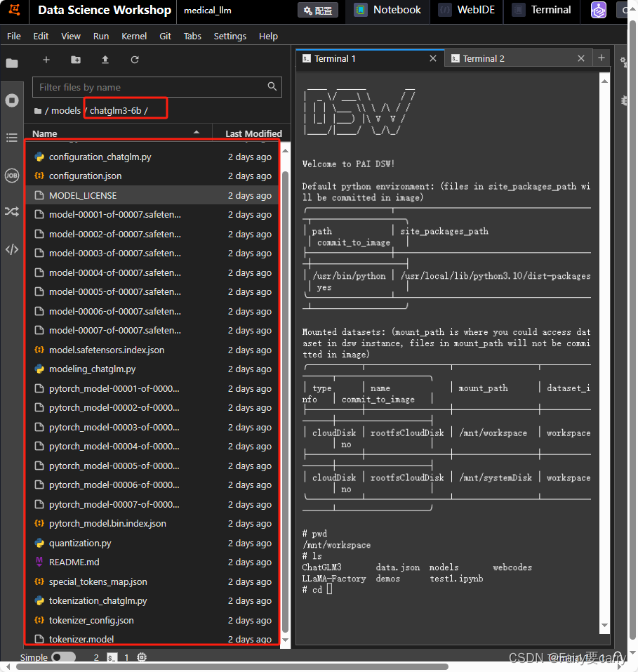
Task: Click chatglm3-6b breadcrumb folder
Action: pyautogui.click(x=115, y=110)
